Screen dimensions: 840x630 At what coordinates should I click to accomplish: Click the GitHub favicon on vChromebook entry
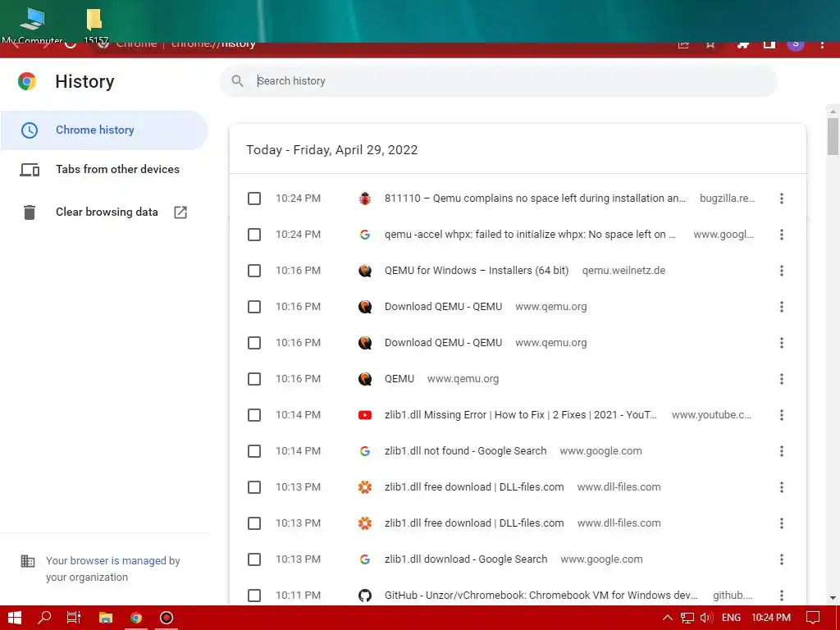pyautogui.click(x=365, y=596)
